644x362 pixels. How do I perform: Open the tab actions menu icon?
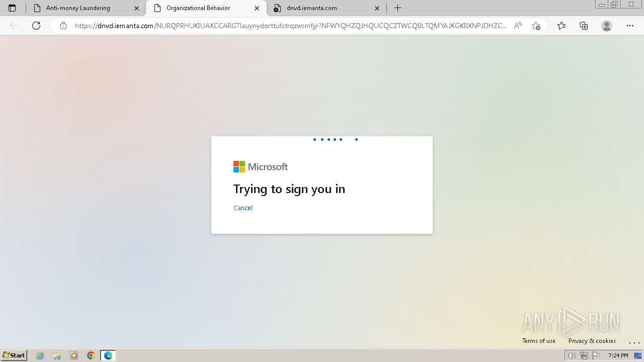(x=12, y=8)
